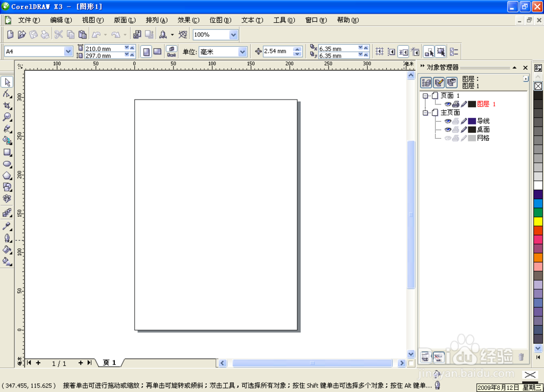The height and width of the screenshot is (392, 544).
Task: Select the Pick tool
Action: click(x=7, y=82)
